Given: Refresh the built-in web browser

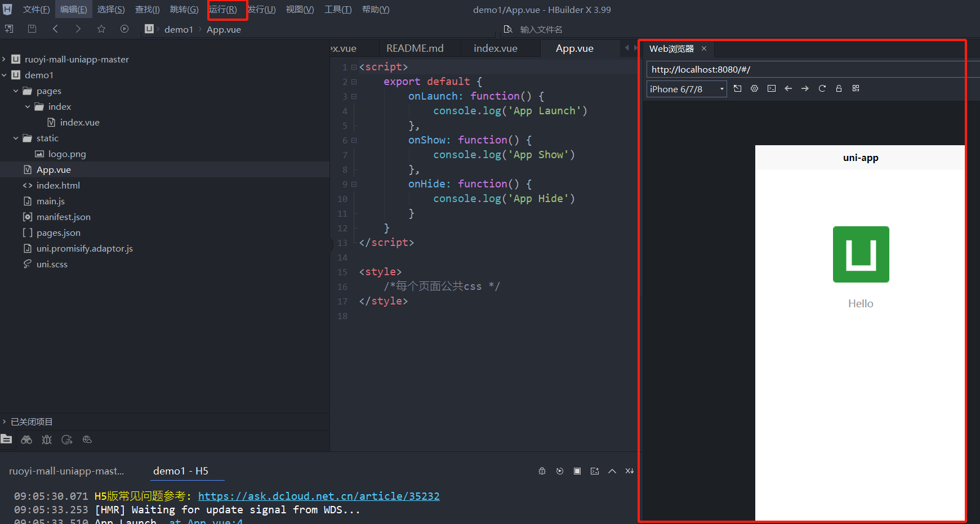Looking at the screenshot, I should coord(822,88).
